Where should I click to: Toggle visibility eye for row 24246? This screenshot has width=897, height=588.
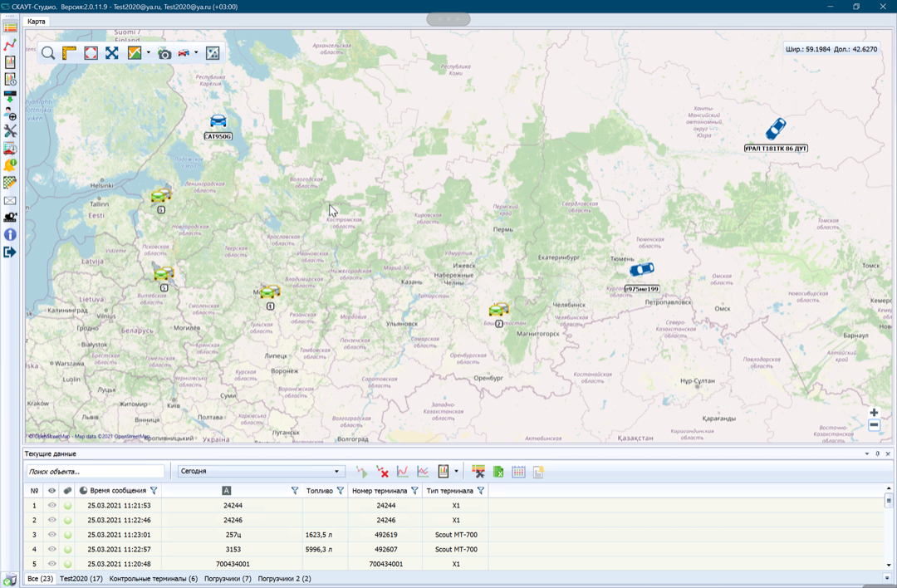(52, 520)
